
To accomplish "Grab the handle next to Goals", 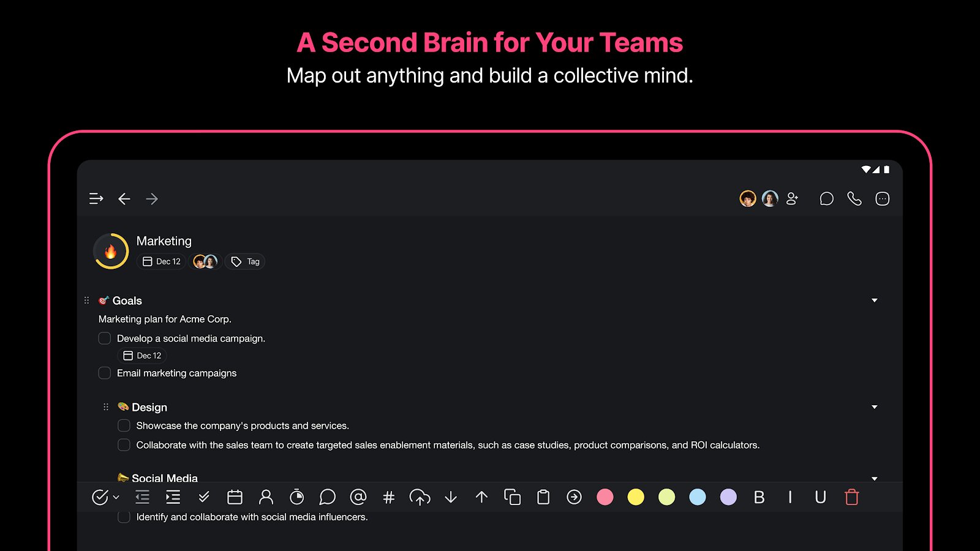I will tap(86, 301).
